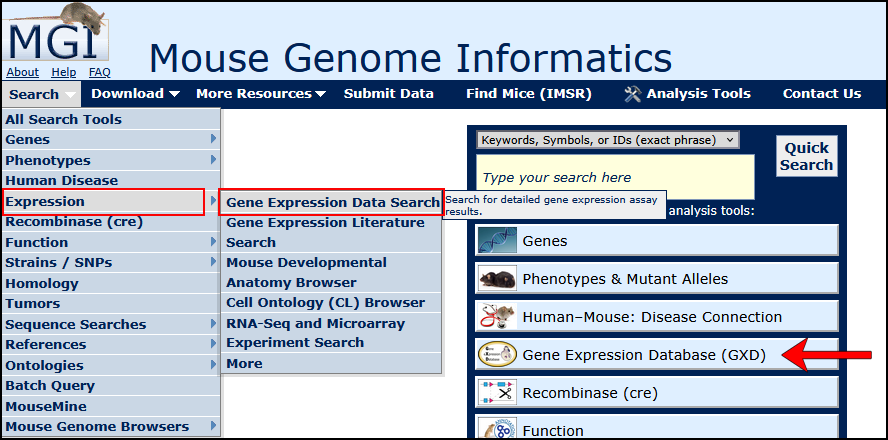Open the search type dropdown
Screen dimensions: 888x440
607,140
